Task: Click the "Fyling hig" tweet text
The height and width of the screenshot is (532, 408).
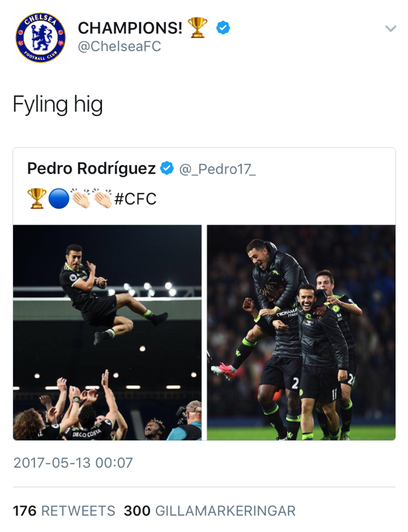Action: [57, 104]
